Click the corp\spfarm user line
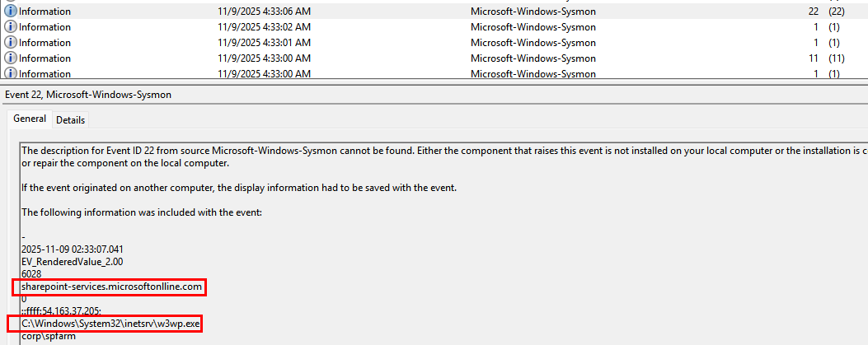The width and height of the screenshot is (868, 345). point(44,337)
